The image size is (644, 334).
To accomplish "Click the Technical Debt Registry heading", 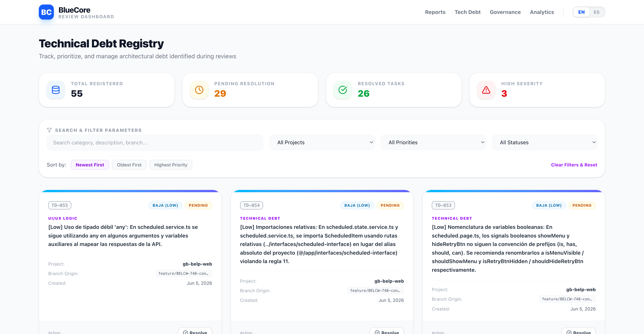I will tap(101, 43).
